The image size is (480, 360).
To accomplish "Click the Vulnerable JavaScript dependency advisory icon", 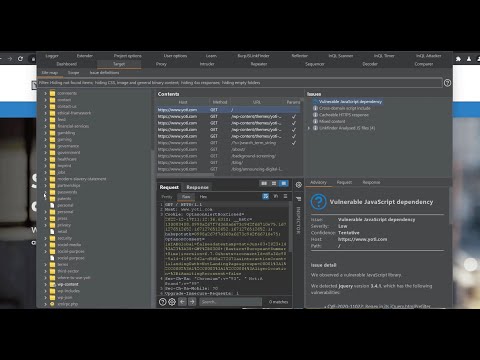I will [x=318, y=202].
